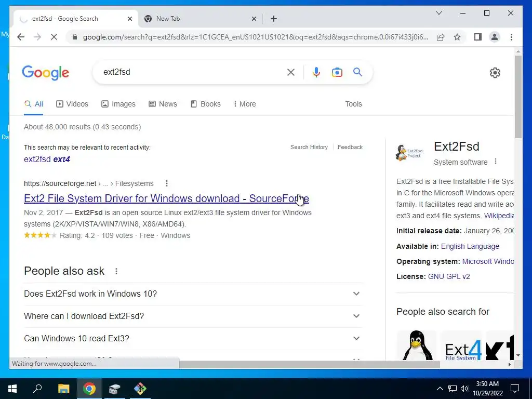
Task: Open the Tools options
Action: pos(353,104)
